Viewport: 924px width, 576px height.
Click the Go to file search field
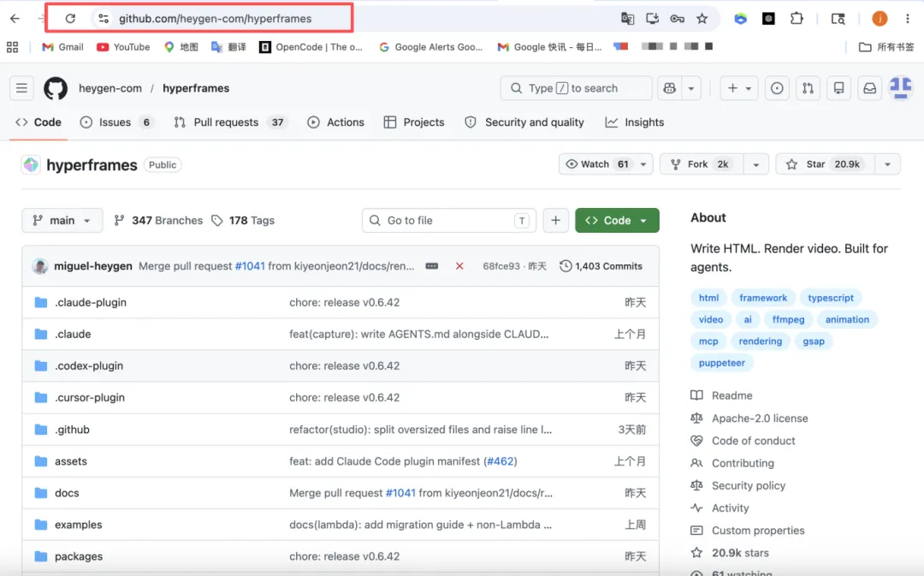pyautogui.click(x=449, y=221)
